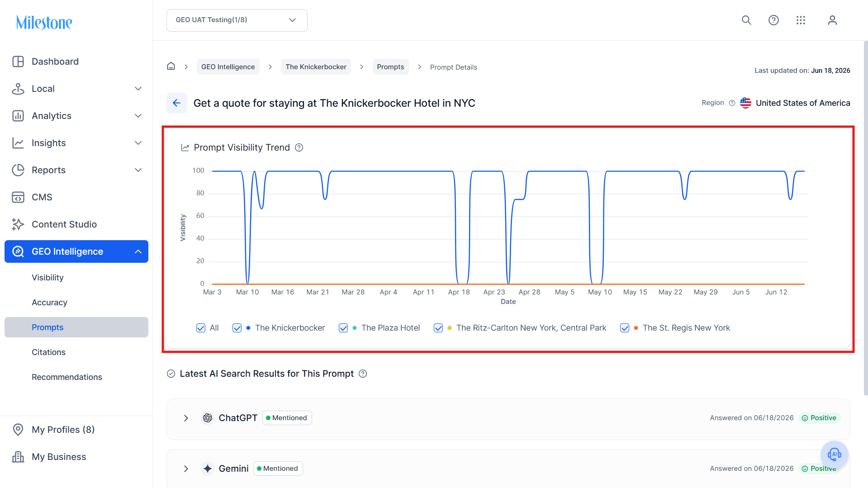Click the 'Last updated on: Jun 18, 2026' text
The width and height of the screenshot is (868, 488).
click(802, 71)
